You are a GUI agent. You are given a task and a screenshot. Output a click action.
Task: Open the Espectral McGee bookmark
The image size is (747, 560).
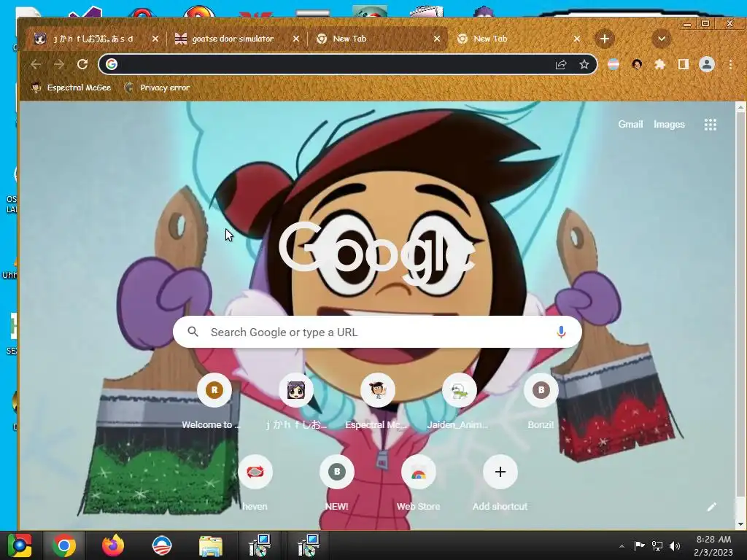pos(71,87)
